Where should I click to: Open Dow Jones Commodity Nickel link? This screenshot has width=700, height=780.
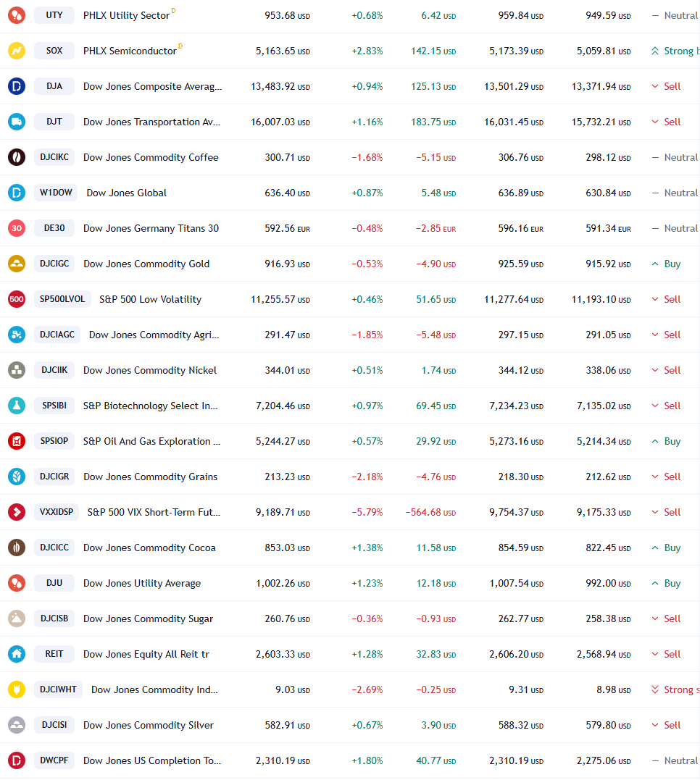coord(150,370)
